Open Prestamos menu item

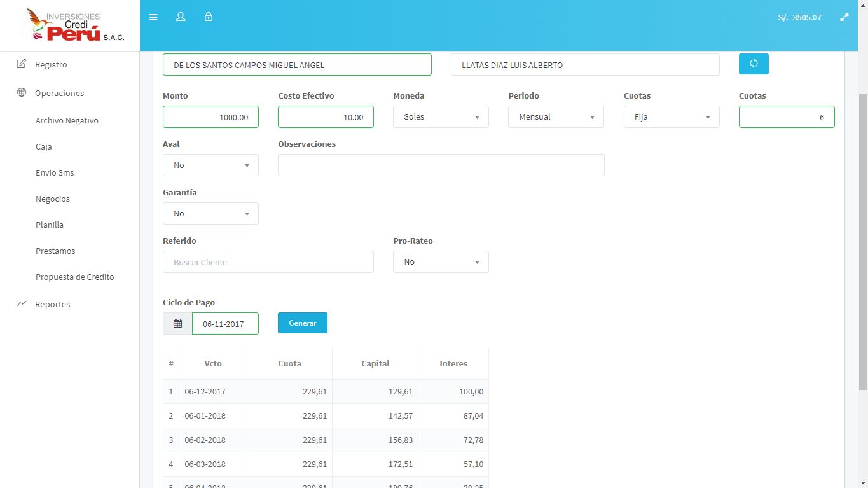(x=55, y=251)
